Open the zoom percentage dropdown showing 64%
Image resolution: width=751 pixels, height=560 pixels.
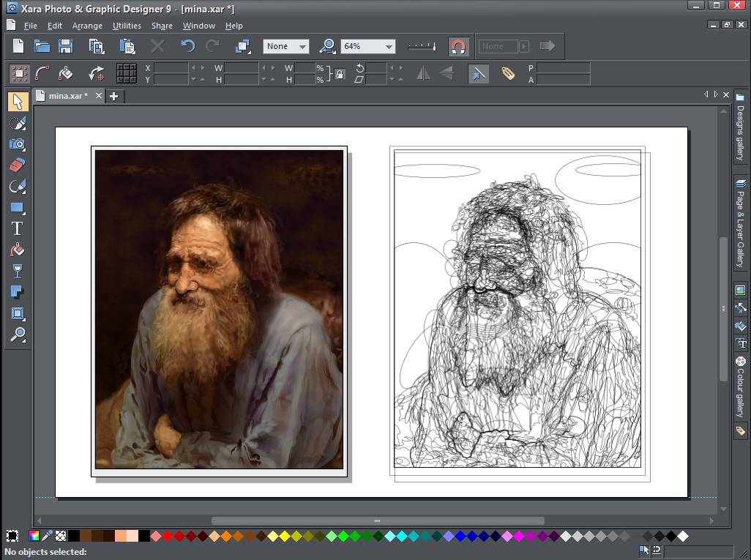point(389,46)
